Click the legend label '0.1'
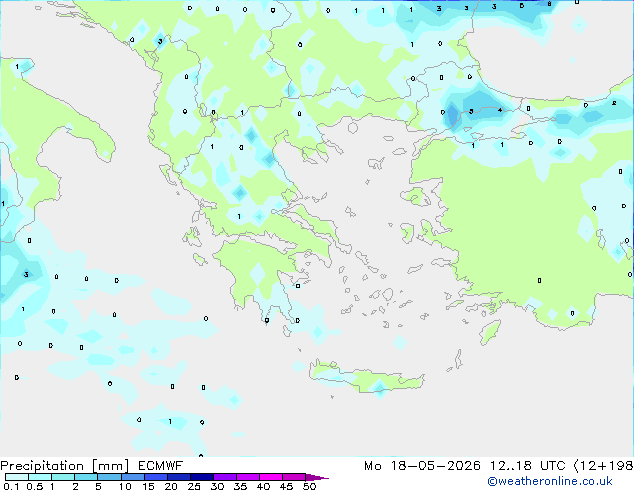 click(x=11, y=486)
